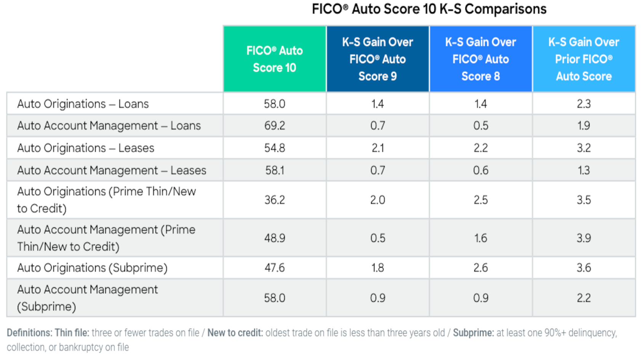The image size is (644, 362).
Task: Click the "Definitions: Thin file" footnote text
Action: click(x=48, y=333)
